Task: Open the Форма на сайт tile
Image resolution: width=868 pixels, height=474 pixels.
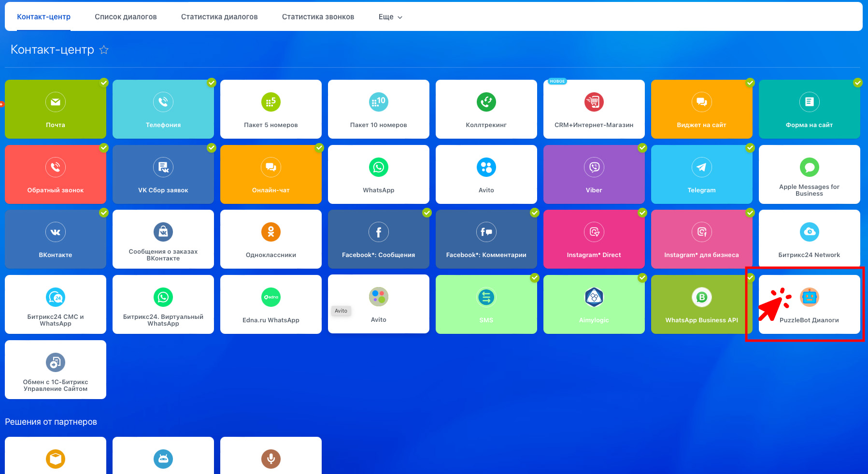Action: (810, 109)
